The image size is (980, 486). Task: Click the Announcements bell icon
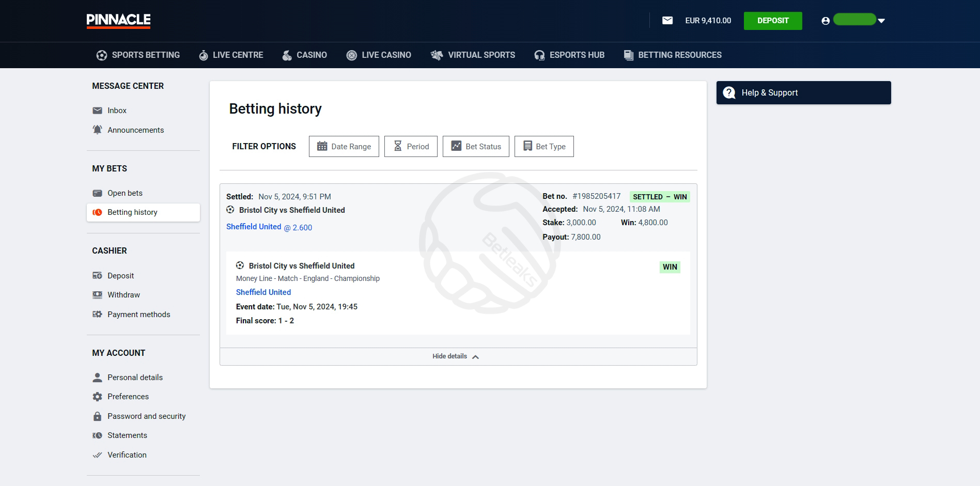pos(97,130)
